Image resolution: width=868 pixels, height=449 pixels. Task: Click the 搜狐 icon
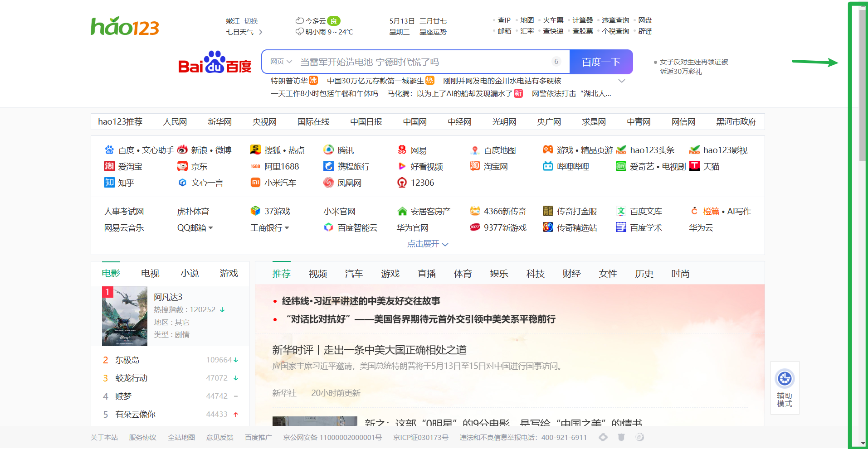tap(256, 150)
